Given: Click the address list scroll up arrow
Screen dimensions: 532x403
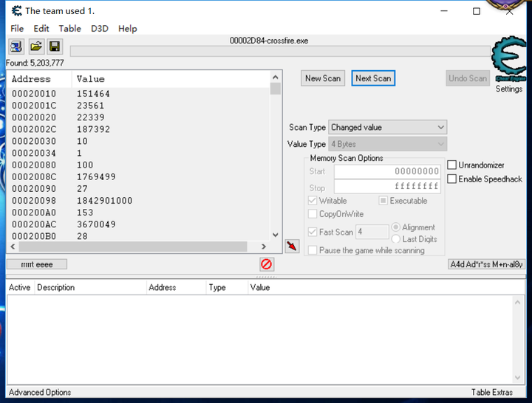Looking at the screenshot, I should pos(517,303).
